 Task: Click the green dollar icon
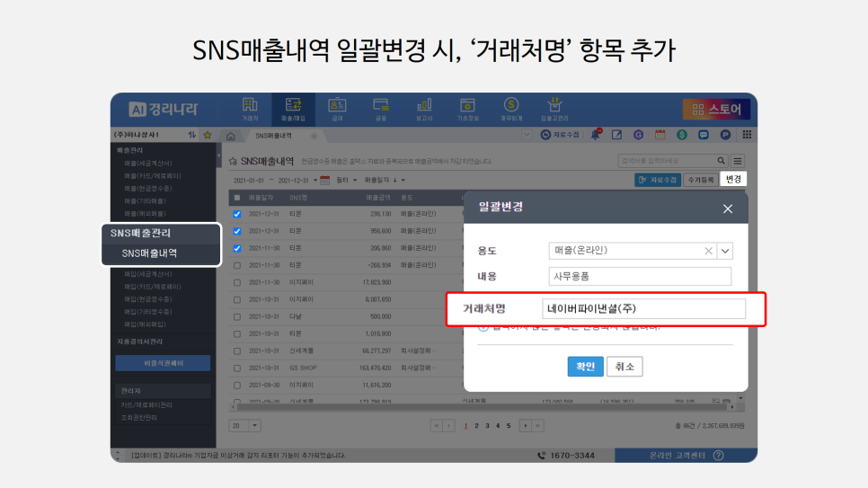(x=681, y=135)
